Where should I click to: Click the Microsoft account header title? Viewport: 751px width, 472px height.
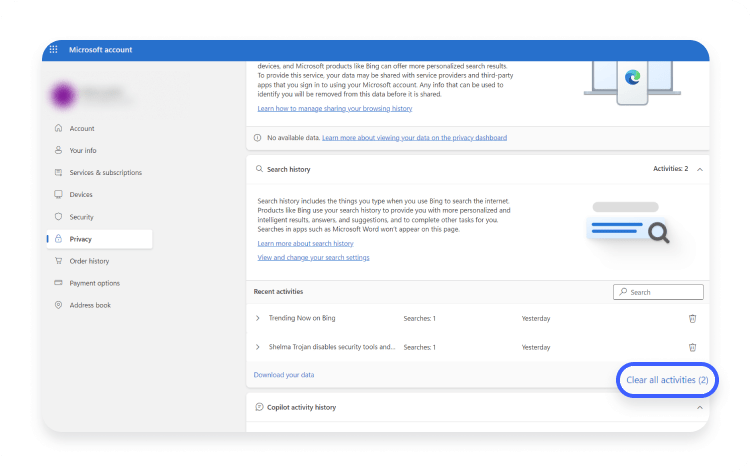(101, 49)
